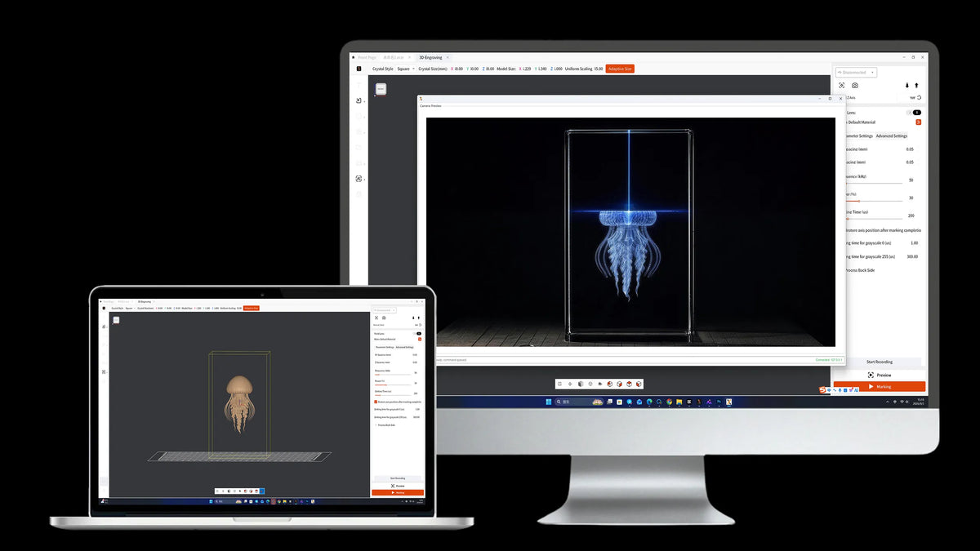Move Z axis up with the monitor's up arrow
The width and height of the screenshot is (980, 551).
click(916, 85)
